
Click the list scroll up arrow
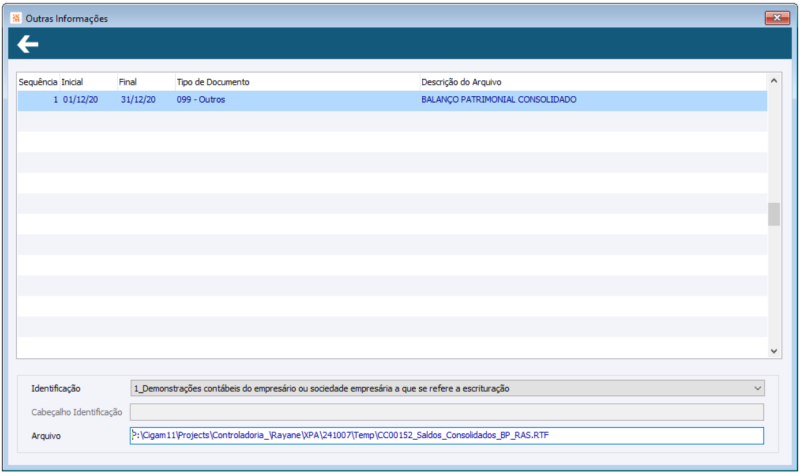774,81
